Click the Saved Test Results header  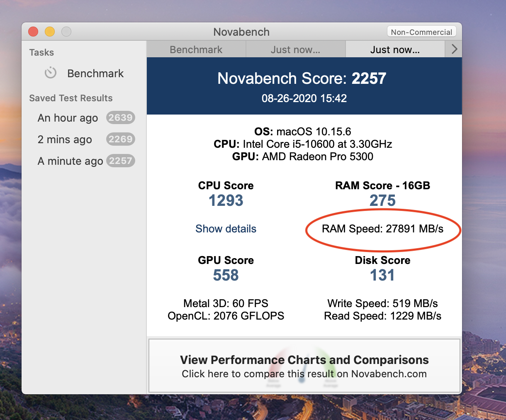pos(71,98)
